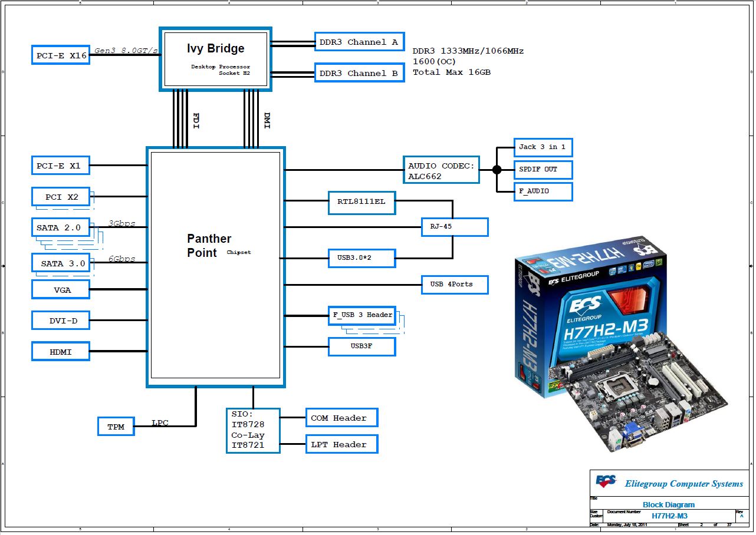756x535 pixels.
Task: Select the DDR3 Channel B box
Action: coord(359,73)
